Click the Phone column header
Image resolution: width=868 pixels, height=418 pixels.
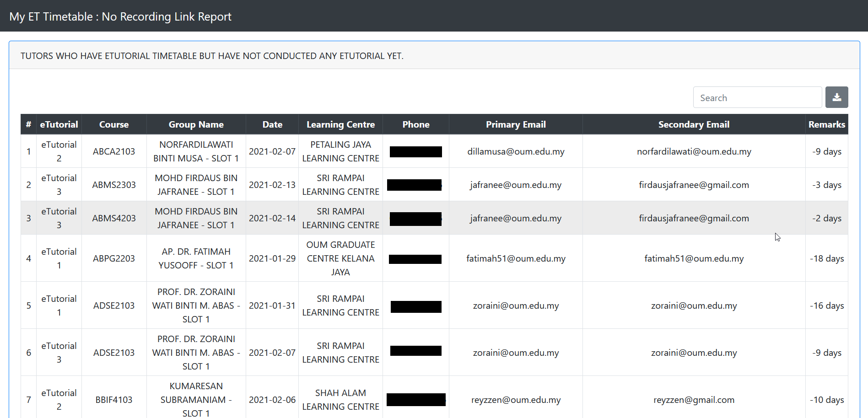point(416,124)
